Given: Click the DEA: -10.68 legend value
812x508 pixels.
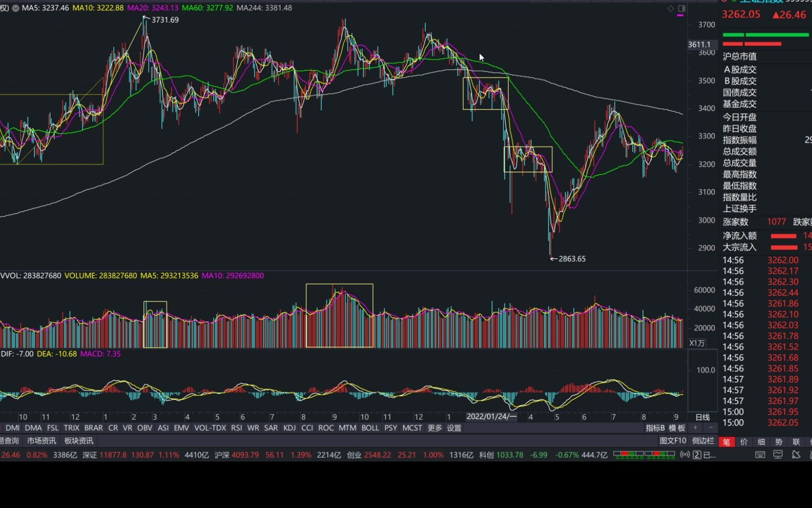Looking at the screenshot, I should click(57, 354).
